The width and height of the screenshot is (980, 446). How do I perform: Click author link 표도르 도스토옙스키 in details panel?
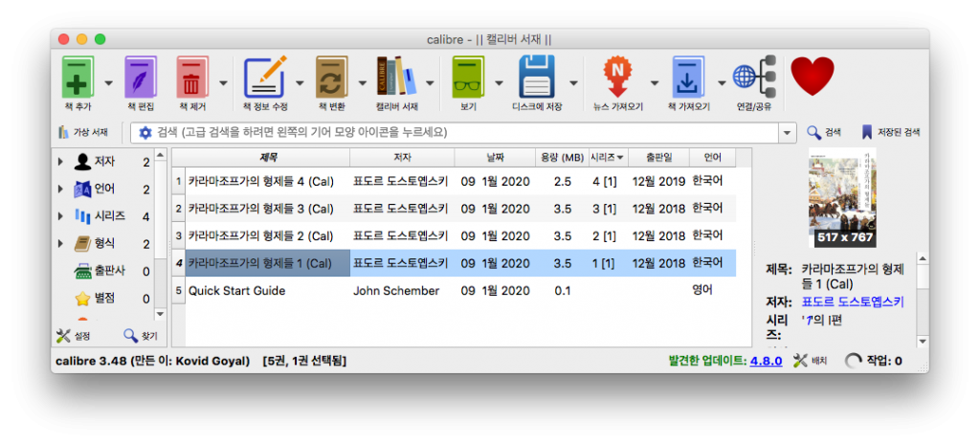(x=853, y=301)
